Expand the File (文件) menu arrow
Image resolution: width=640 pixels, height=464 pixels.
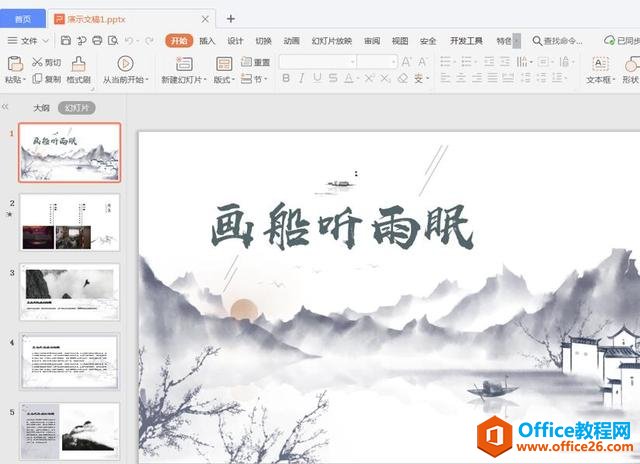[46, 41]
